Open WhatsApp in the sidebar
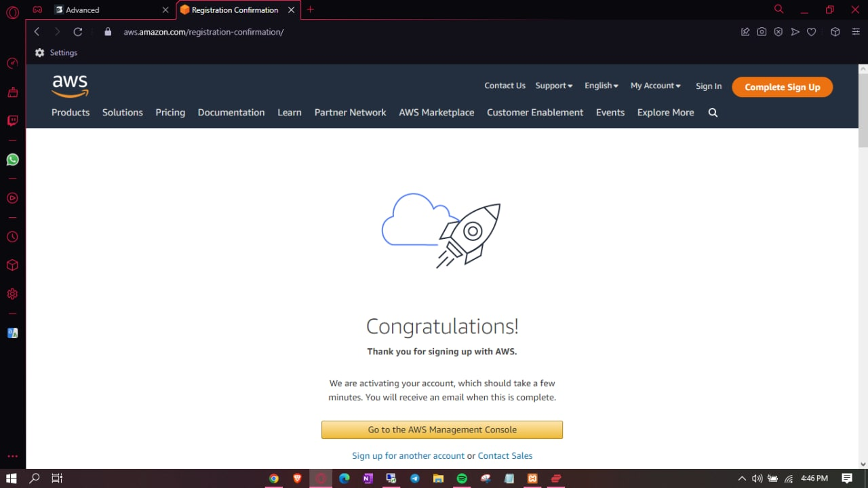Viewport: 868px width, 488px height. (x=12, y=159)
